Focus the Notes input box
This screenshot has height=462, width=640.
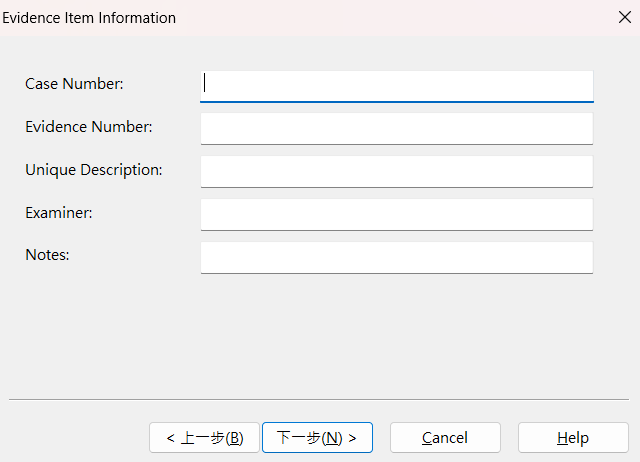pyautogui.click(x=396, y=257)
